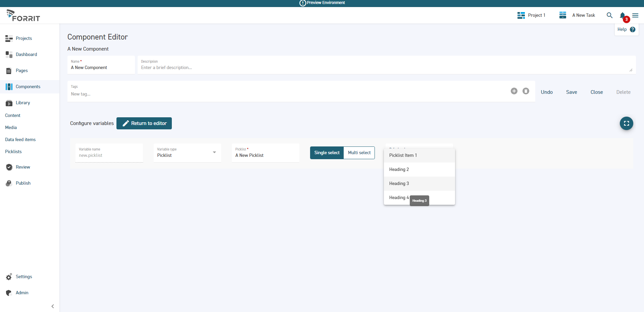644x312 pixels.
Task: Save the component
Action: click(x=571, y=92)
